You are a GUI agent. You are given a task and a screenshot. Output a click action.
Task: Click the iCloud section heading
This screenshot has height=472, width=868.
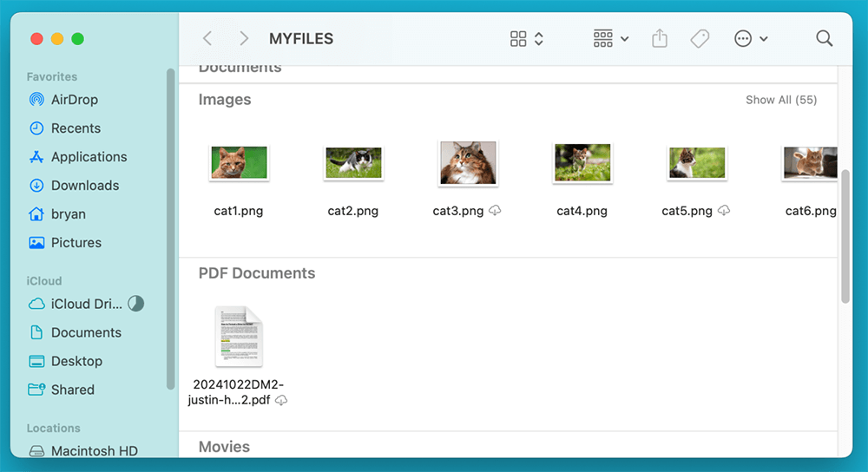click(x=44, y=281)
